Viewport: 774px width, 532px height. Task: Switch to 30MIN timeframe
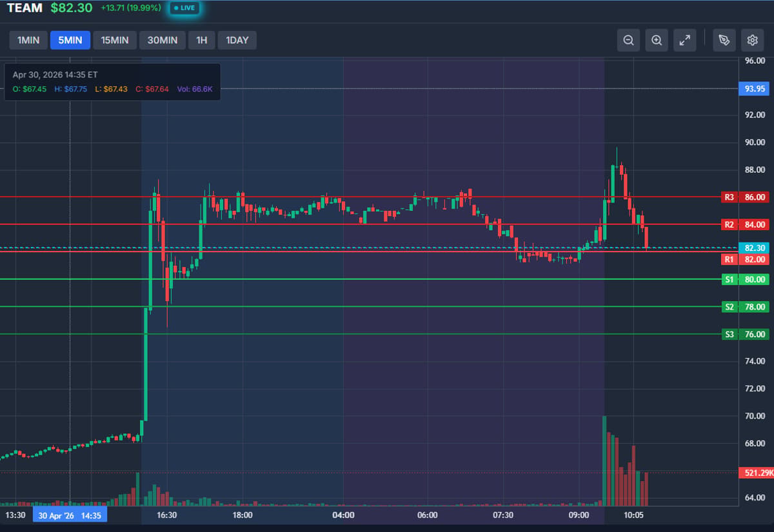[163, 40]
